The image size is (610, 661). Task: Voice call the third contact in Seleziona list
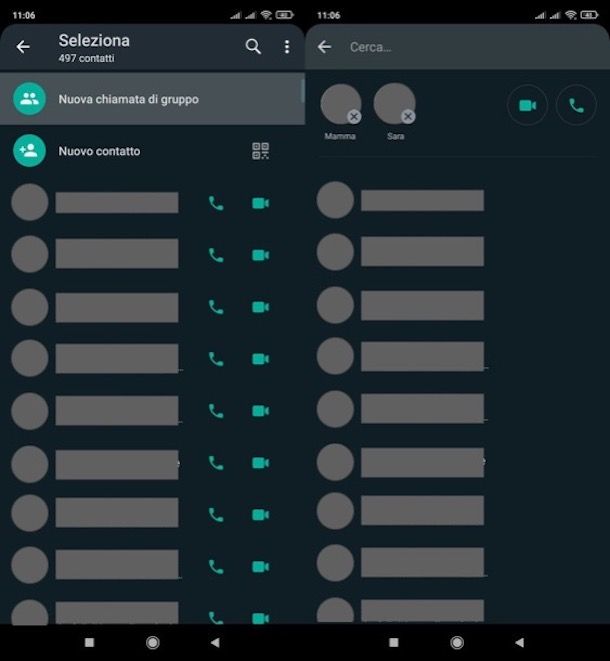coord(216,307)
